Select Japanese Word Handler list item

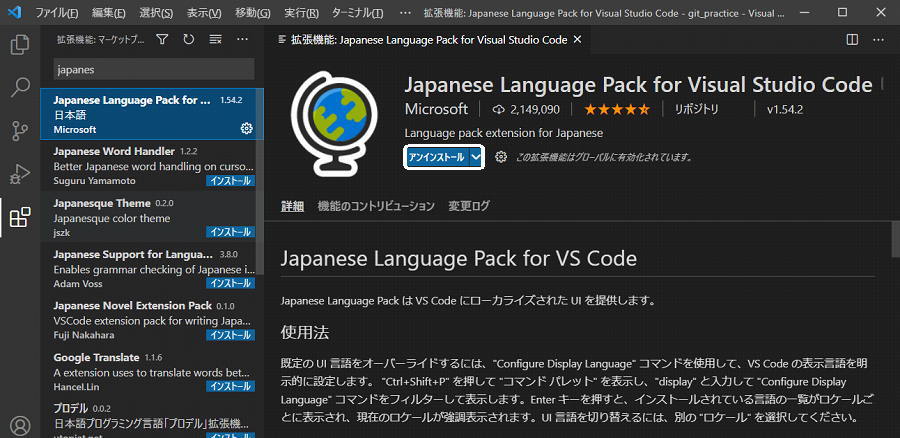point(148,165)
